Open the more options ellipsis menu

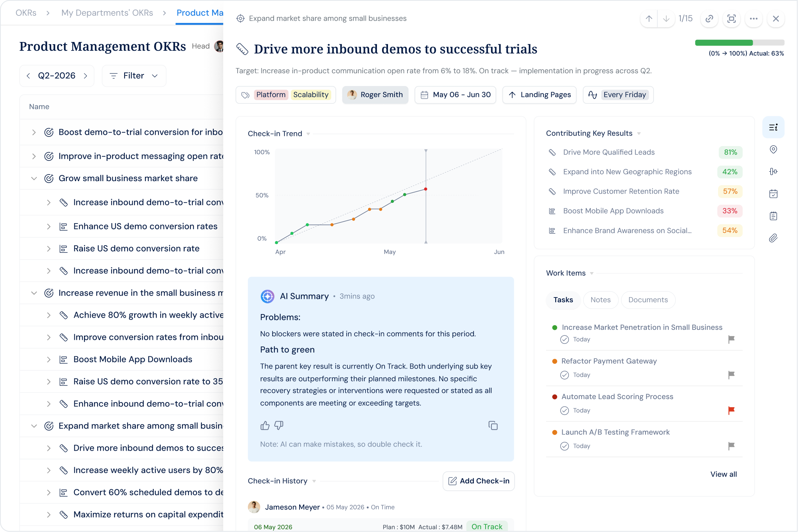753,19
